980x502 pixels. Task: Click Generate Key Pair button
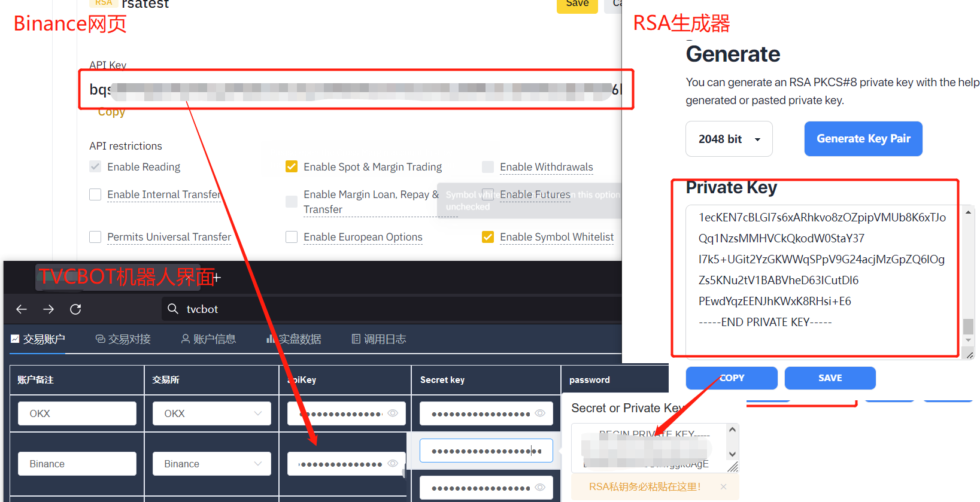coord(863,139)
